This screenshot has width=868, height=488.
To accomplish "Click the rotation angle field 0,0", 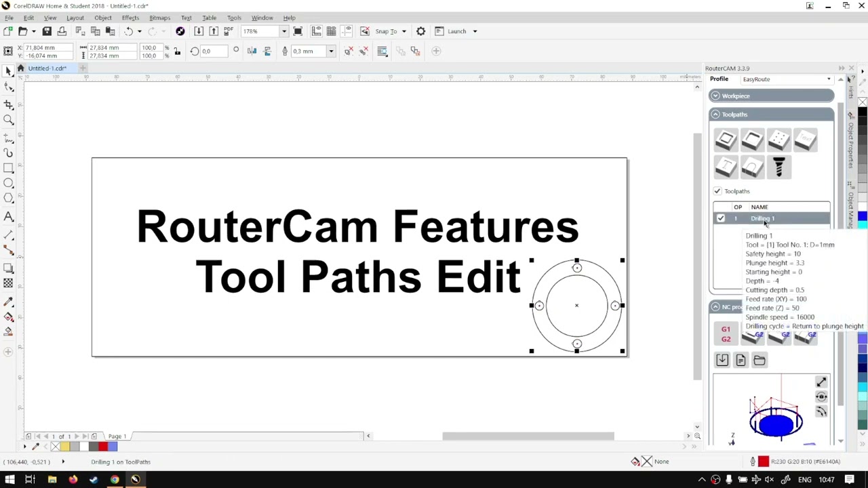I will [x=216, y=52].
